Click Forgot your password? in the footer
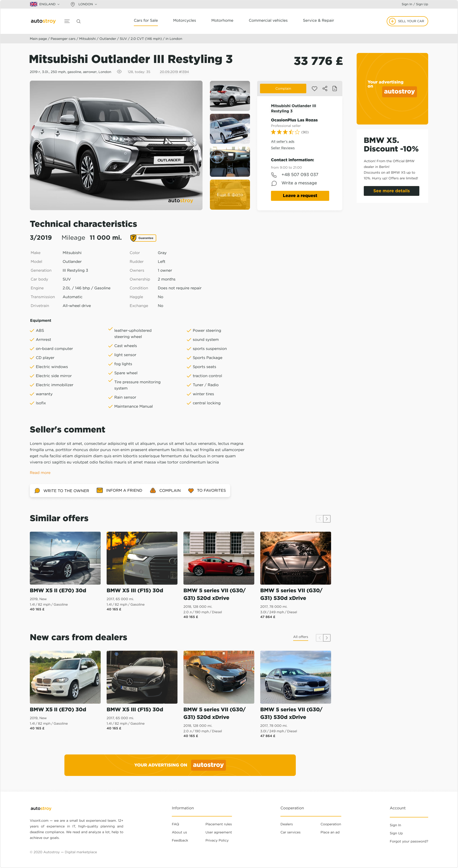 [x=409, y=841]
